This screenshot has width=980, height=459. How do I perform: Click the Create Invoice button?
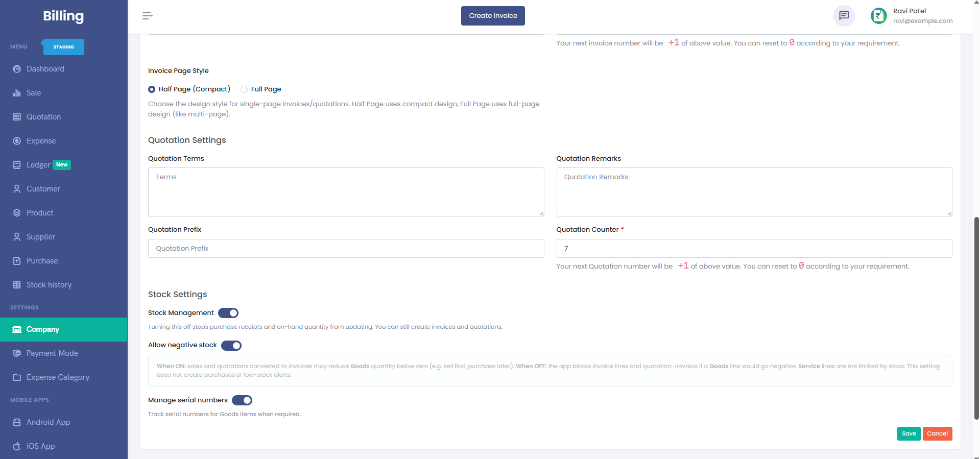tap(493, 16)
